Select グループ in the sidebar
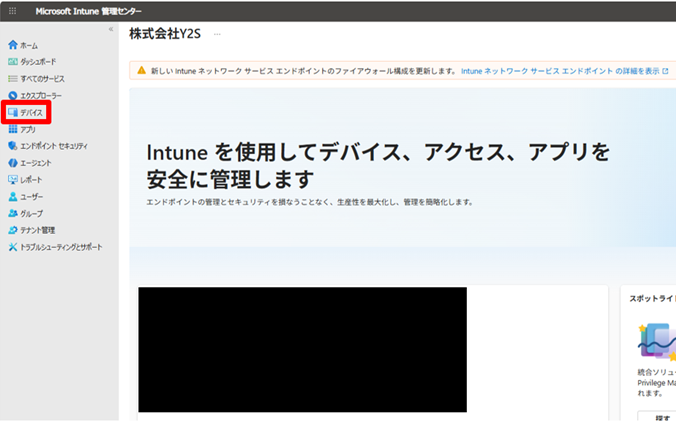Viewport: 676px width, 422px height. (x=31, y=213)
